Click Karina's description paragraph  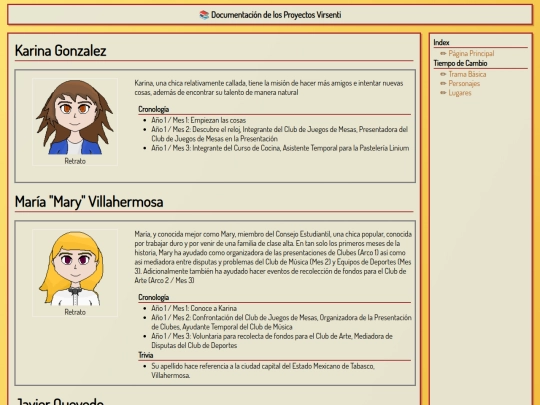click(269, 87)
